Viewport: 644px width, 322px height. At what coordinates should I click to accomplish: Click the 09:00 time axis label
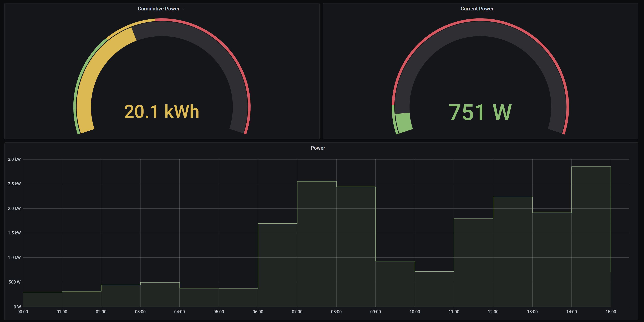pos(376,312)
